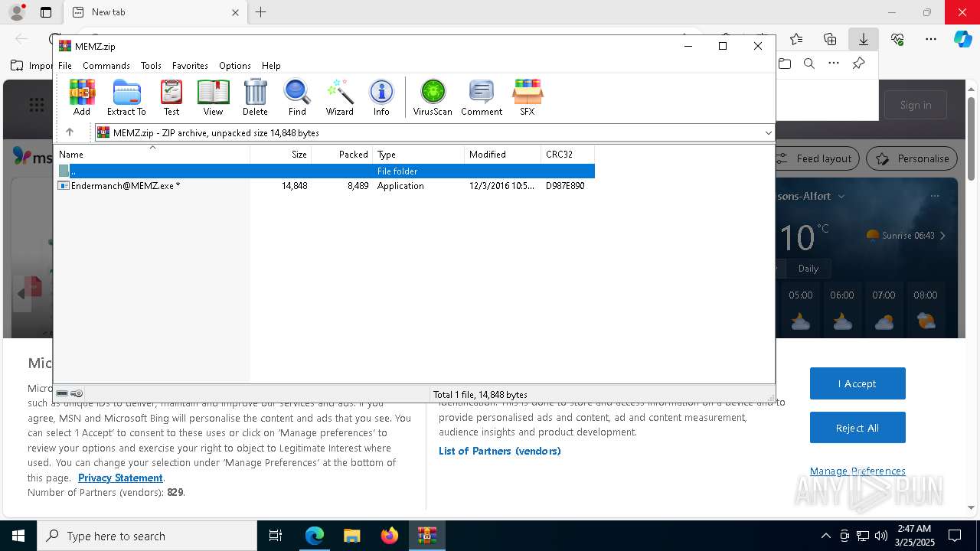Image resolution: width=980 pixels, height=551 pixels.
Task: Open Edge Favorites star icon
Action: (x=796, y=39)
